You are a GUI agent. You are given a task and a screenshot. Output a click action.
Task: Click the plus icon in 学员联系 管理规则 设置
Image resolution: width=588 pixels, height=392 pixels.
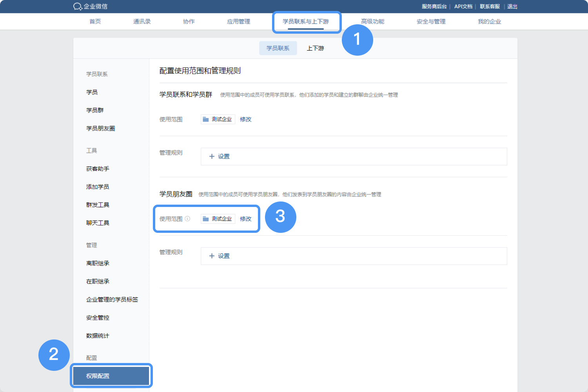point(212,156)
